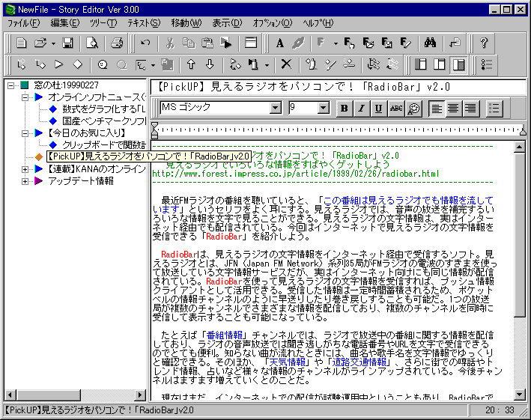This screenshot has width=531, height=420.
Task: Click the left indent marker on the ruler
Action: point(154,131)
